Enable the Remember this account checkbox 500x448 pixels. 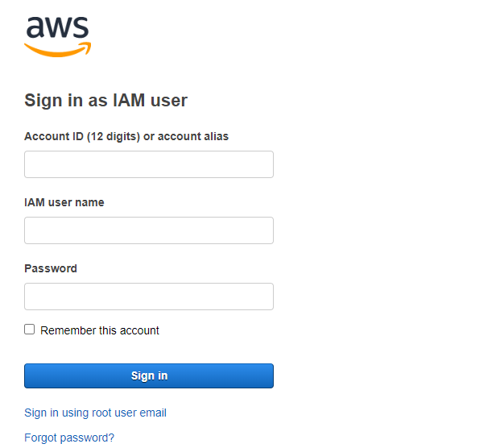click(30, 330)
